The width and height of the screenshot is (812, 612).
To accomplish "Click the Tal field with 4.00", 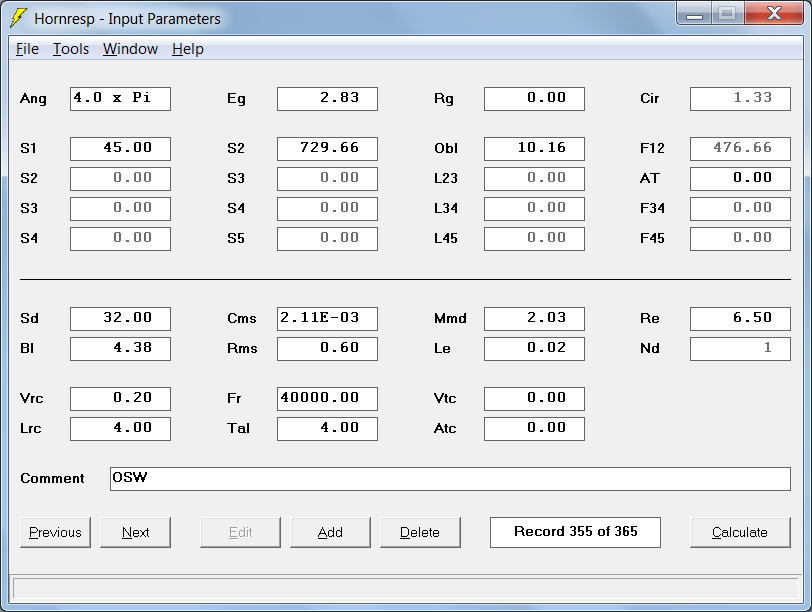I will coord(327,429).
